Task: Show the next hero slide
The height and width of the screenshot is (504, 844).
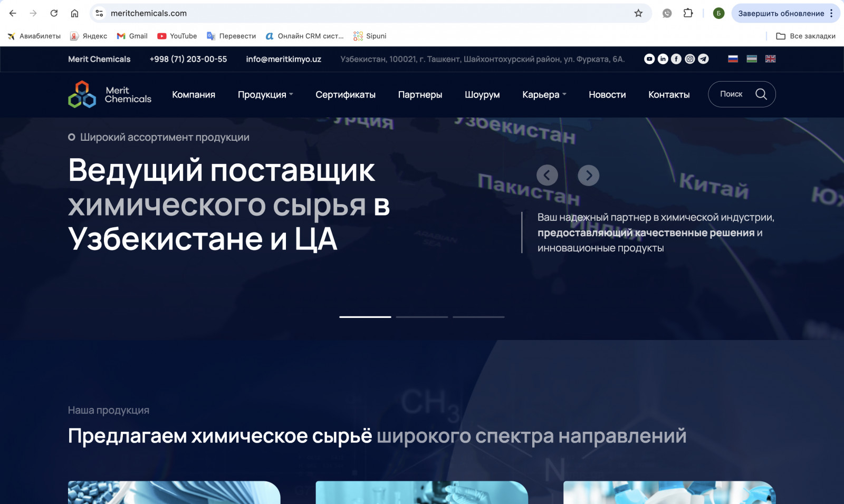Action: (589, 175)
